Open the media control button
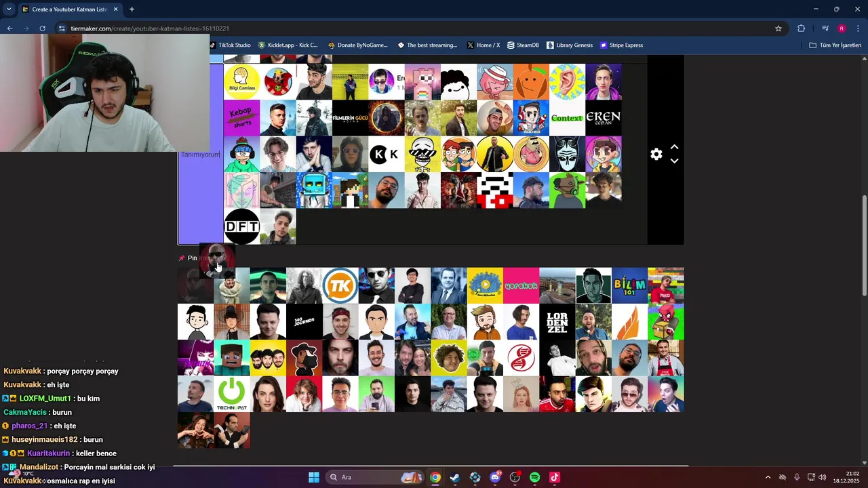 (x=825, y=28)
